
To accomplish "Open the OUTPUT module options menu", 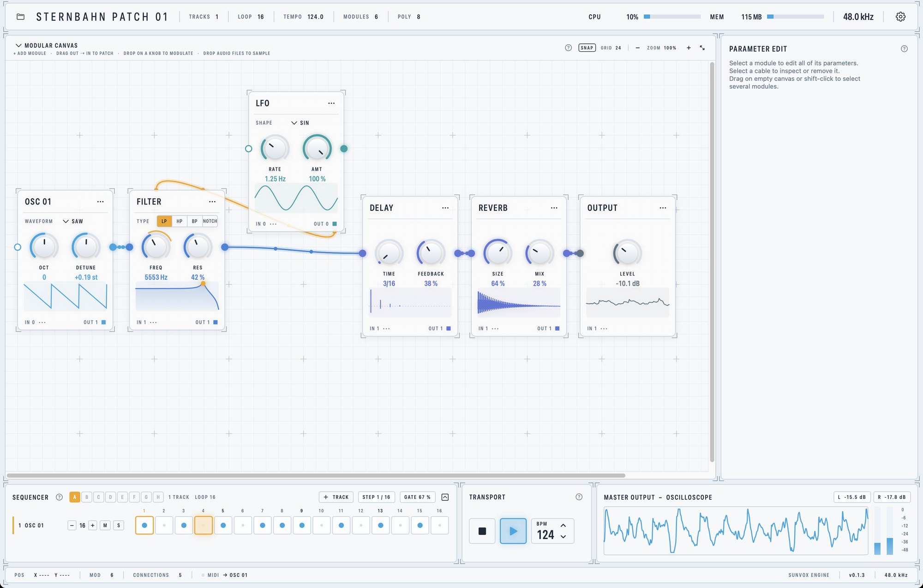I will [x=663, y=208].
